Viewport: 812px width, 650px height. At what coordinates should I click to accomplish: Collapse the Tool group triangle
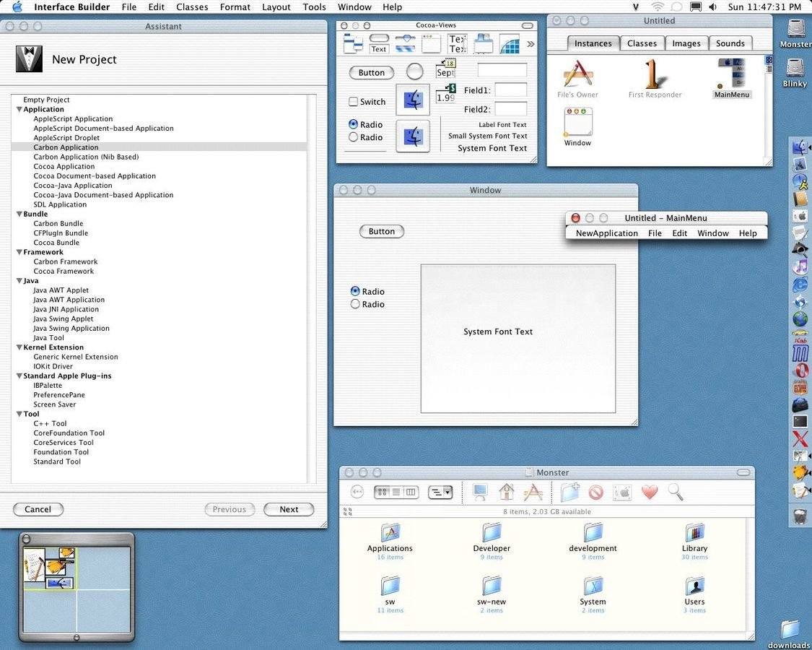pyautogui.click(x=19, y=414)
